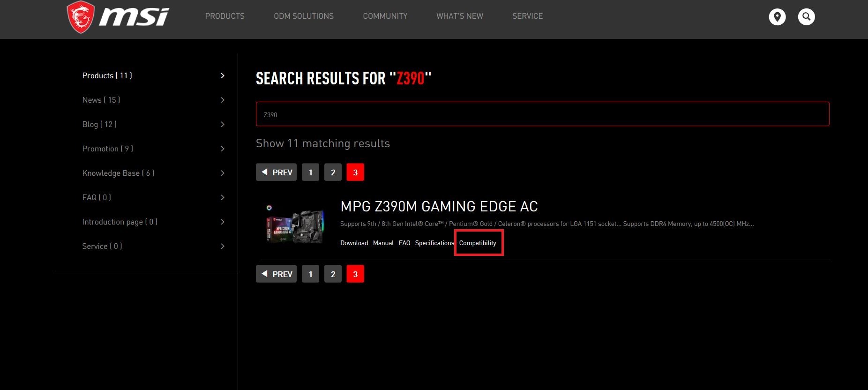Click the search magnifier icon
This screenshot has height=390, width=868.
(806, 17)
